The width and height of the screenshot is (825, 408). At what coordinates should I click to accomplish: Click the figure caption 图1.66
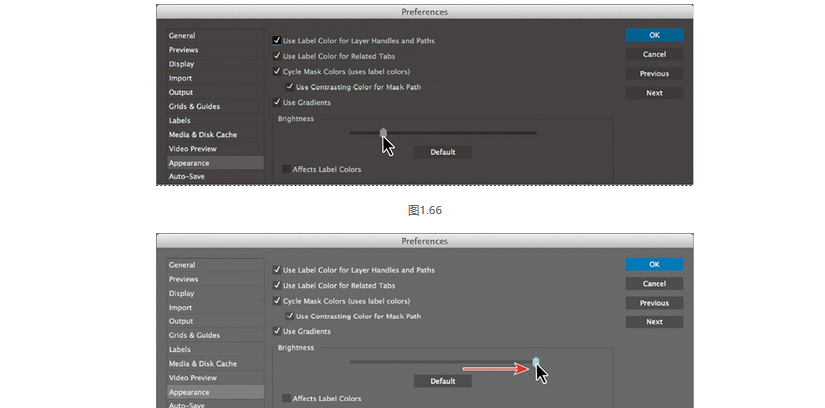tap(425, 211)
